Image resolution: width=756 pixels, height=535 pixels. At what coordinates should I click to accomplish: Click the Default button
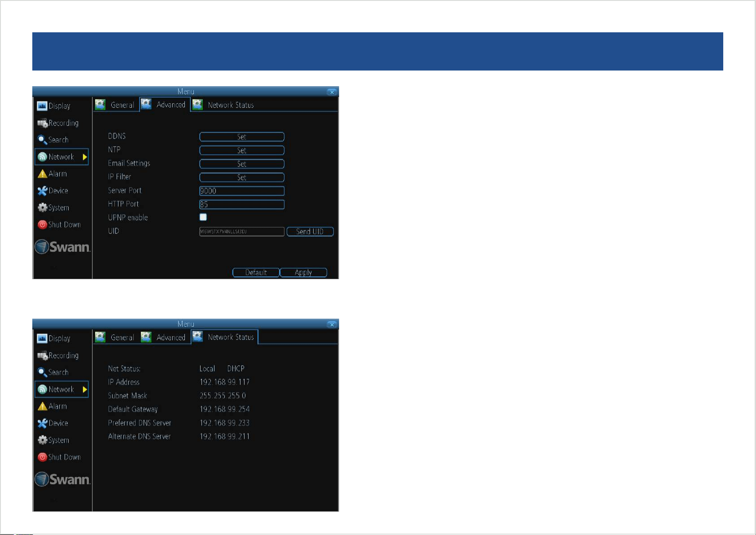coord(256,272)
